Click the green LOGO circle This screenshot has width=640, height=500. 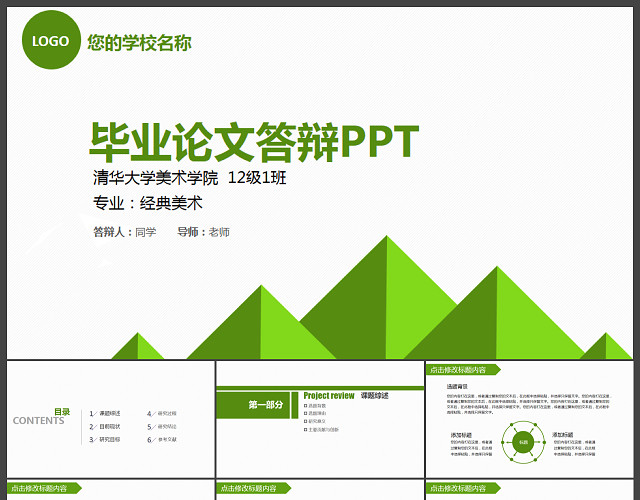[51, 40]
